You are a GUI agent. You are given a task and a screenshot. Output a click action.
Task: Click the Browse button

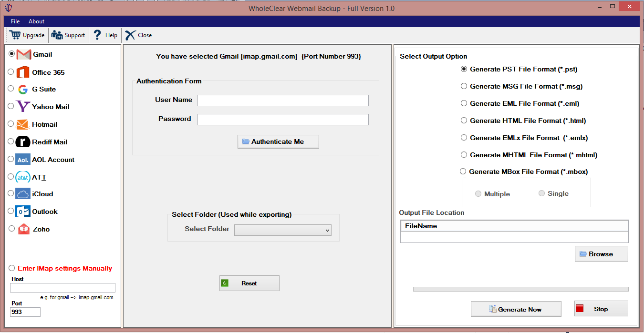pyautogui.click(x=601, y=254)
